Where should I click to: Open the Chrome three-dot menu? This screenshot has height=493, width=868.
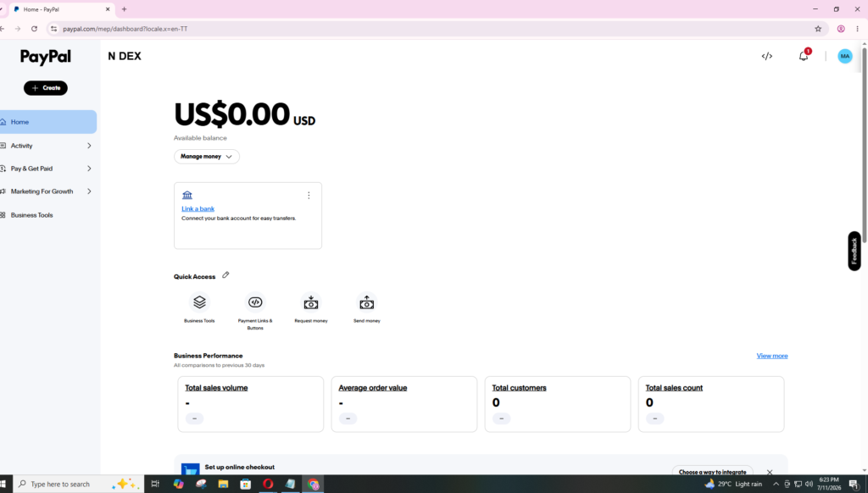(858, 29)
